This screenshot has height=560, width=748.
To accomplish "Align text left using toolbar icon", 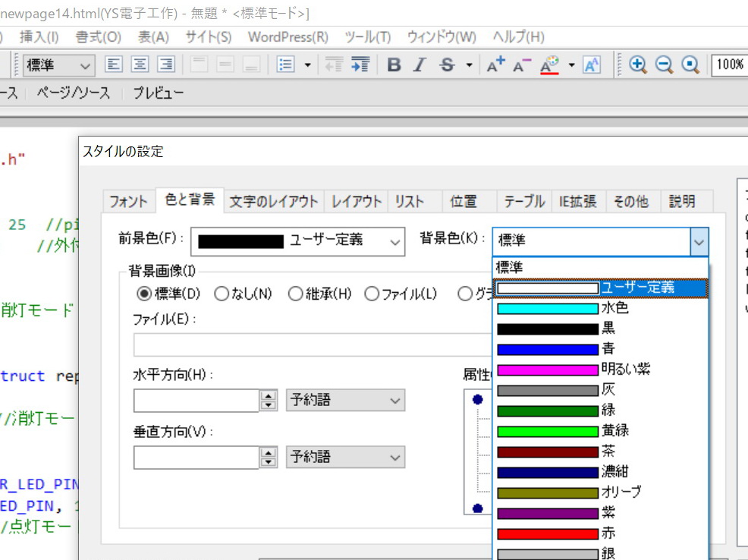I will (114, 65).
